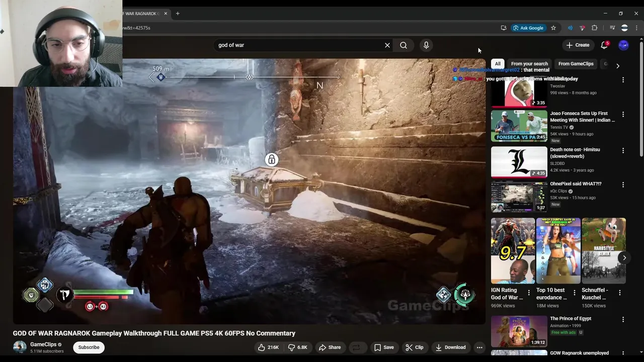
Task: Select the From GameClips chip
Action: pyautogui.click(x=576, y=64)
